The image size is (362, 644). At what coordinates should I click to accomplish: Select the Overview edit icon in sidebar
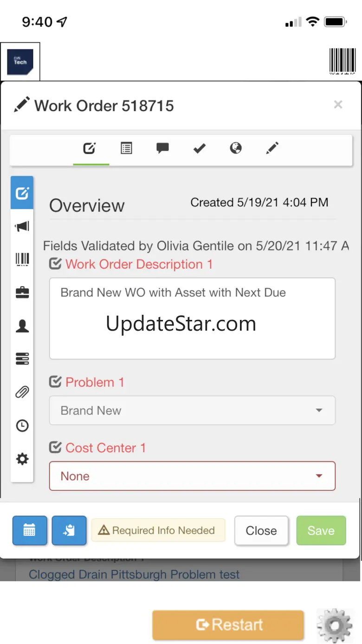coord(22,193)
